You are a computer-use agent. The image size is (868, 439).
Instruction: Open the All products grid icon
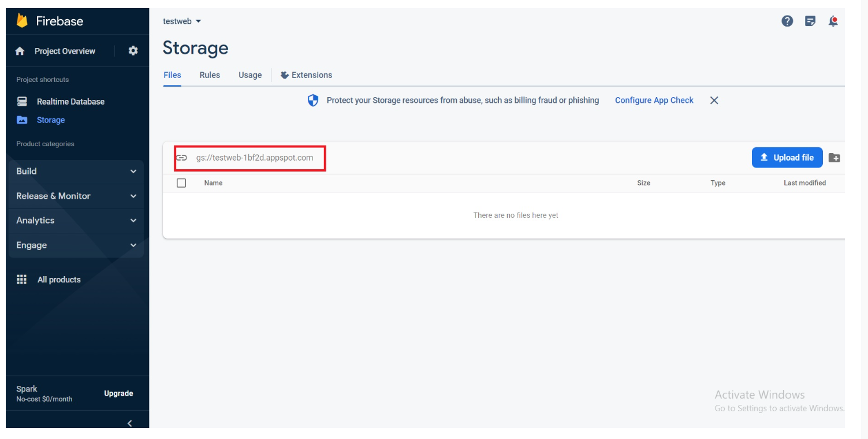(22, 280)
